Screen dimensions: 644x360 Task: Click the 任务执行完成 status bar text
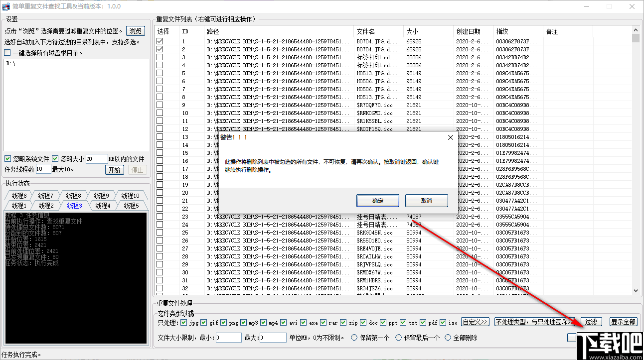[21, 355]
